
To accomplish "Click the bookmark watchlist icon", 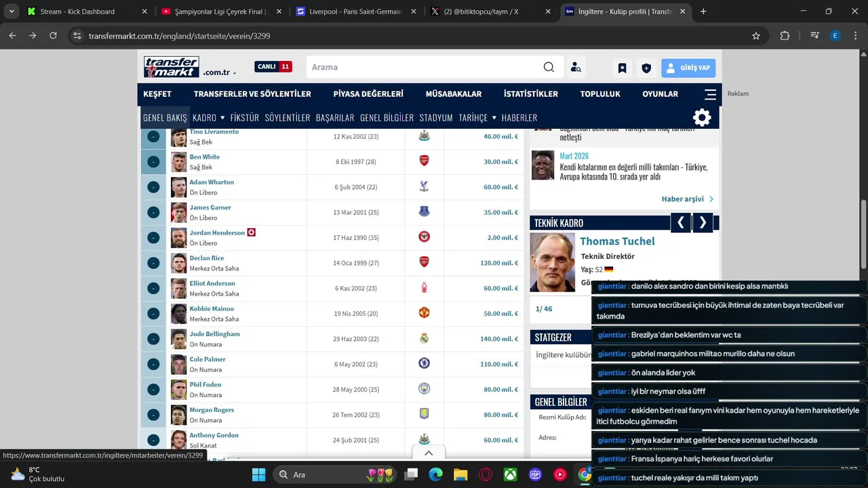I will pos(622,68).
